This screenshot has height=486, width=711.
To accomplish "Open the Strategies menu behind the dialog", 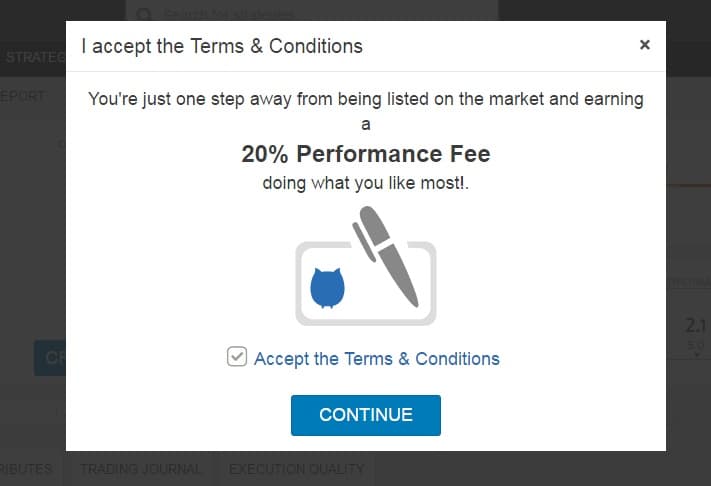I will pyautogui.click(x=34, y=57).
